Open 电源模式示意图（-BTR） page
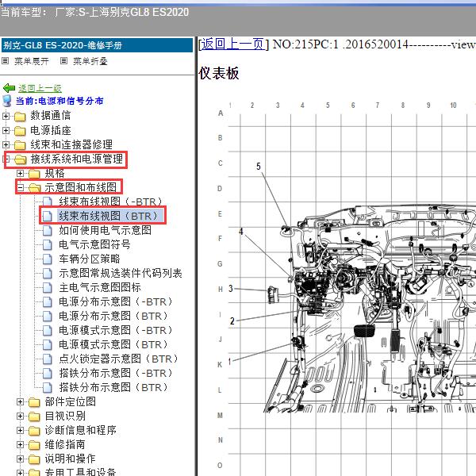The width and height of the screenshot is (476, 476). click(x=116, y=330)
